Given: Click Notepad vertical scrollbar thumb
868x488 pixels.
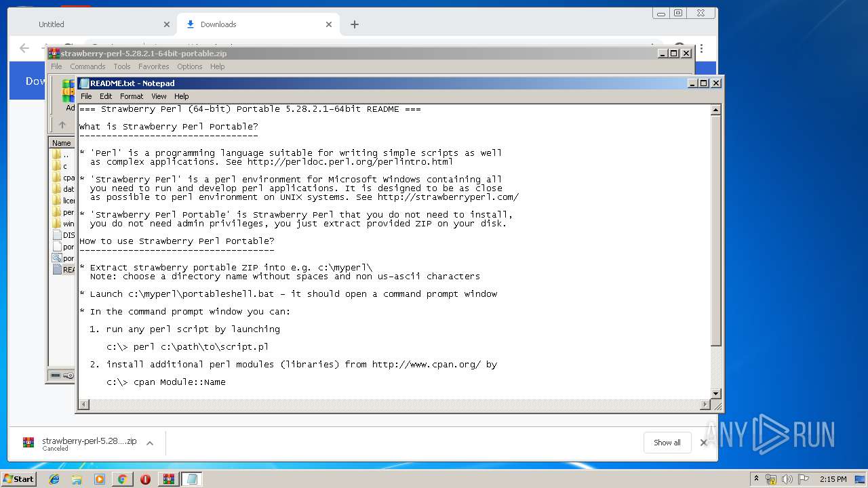Looking at the screenshot, I should coord(715,230).
